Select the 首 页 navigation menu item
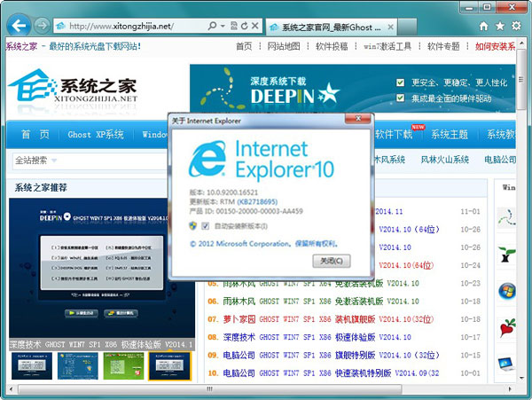 click(35, 135)
